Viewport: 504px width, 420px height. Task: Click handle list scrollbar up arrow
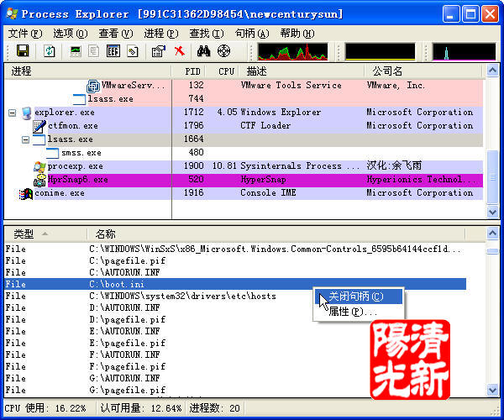pyautogui.click(x=493, y=233)
